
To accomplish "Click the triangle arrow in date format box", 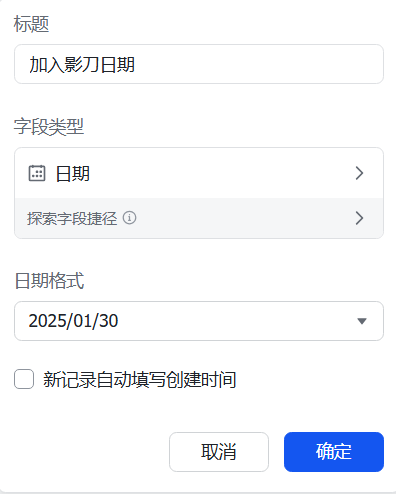I will pyautogui.click(x=362, y=321).
